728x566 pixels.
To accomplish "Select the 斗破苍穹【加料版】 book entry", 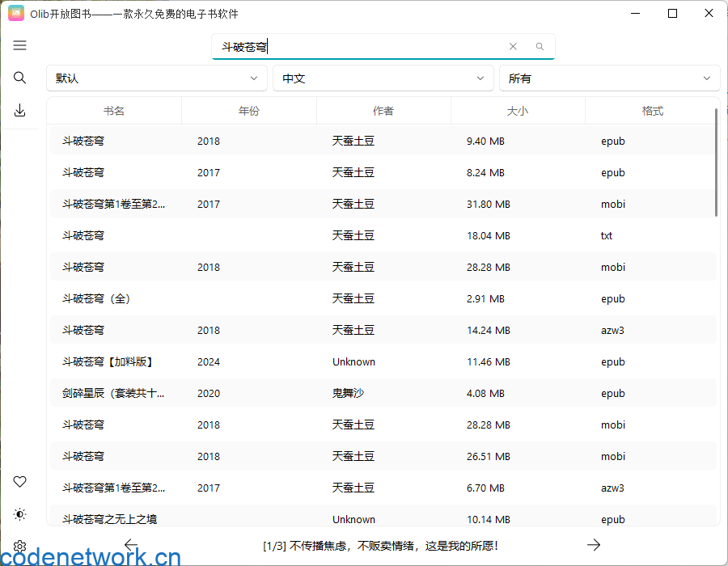I will (x=108, y=362).
